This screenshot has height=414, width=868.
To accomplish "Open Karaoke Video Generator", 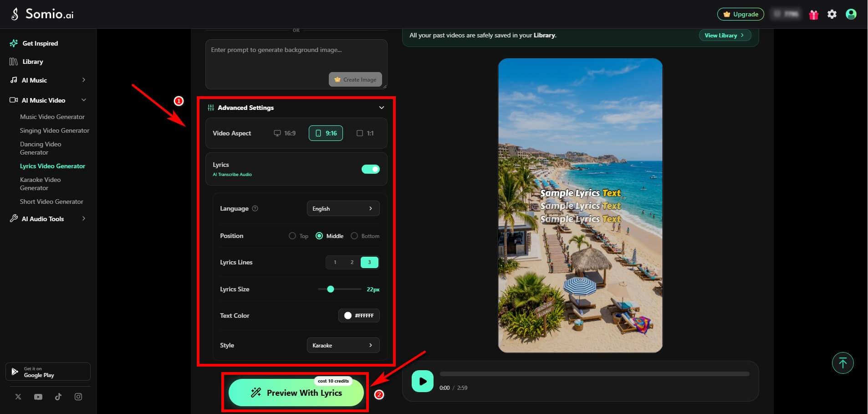I will [41, 184].
